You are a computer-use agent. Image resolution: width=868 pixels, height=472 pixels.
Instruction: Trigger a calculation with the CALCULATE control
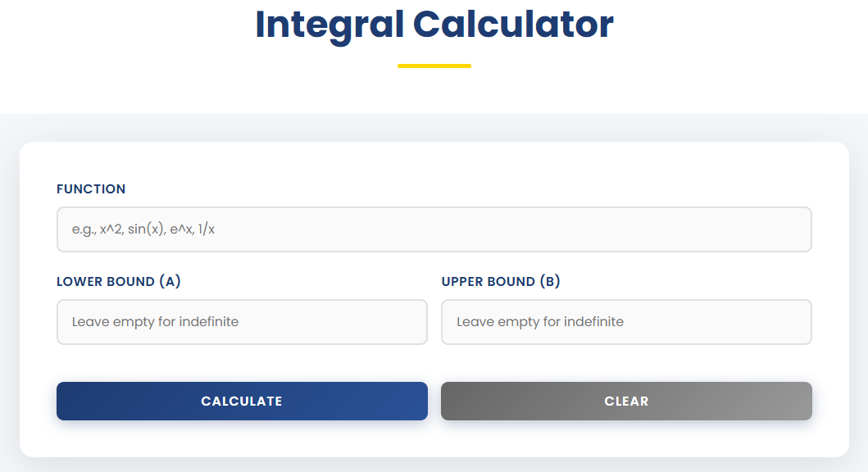coord(241,401)
